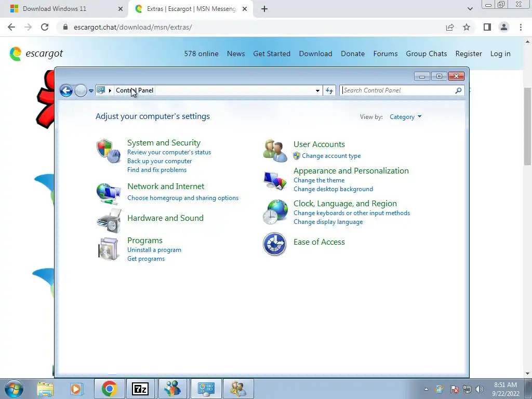Open Get Started menu item
The image size is (532, 399).
point(272,54)
